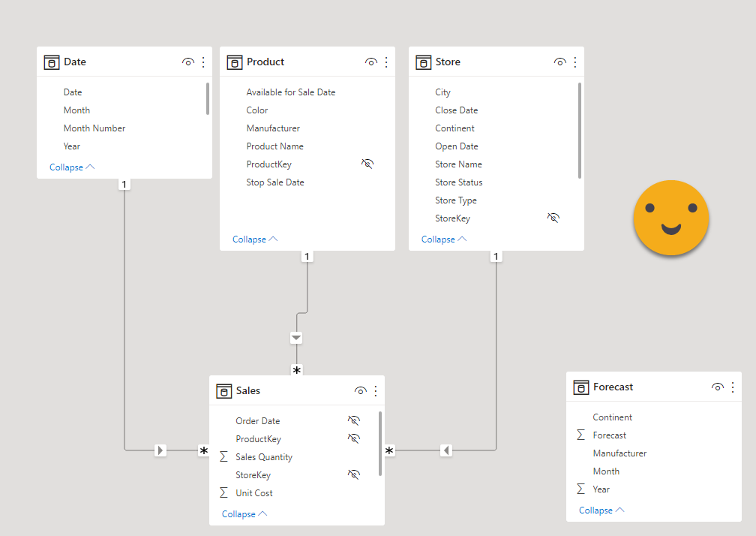Screen dimensions: 756x536
Task: Click filter direction arrow on Store-Sales relationship
Action: click(x=446, y=450)
